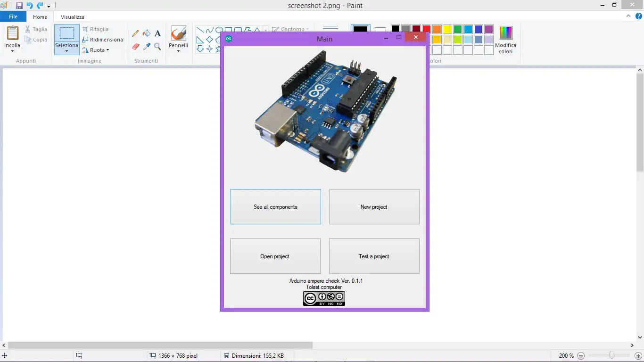Click See all components button
644x362 pixels.
(276, 207)
